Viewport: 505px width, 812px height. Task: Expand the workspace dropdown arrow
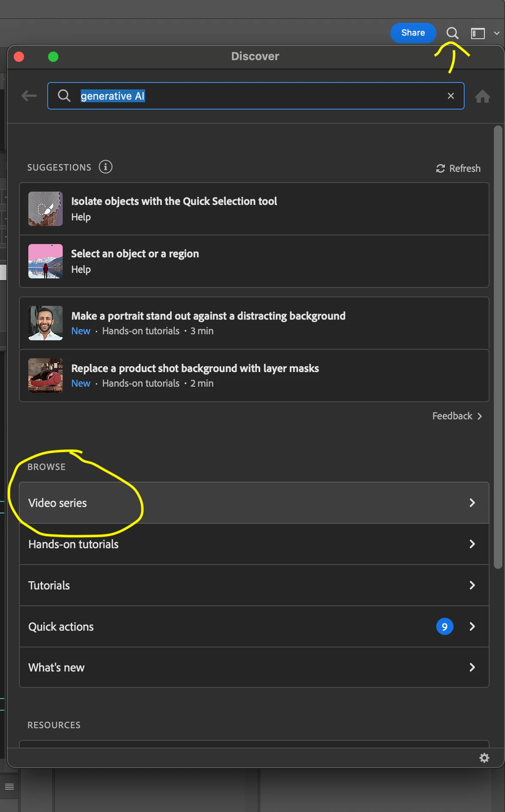click(x=497, y=34)
